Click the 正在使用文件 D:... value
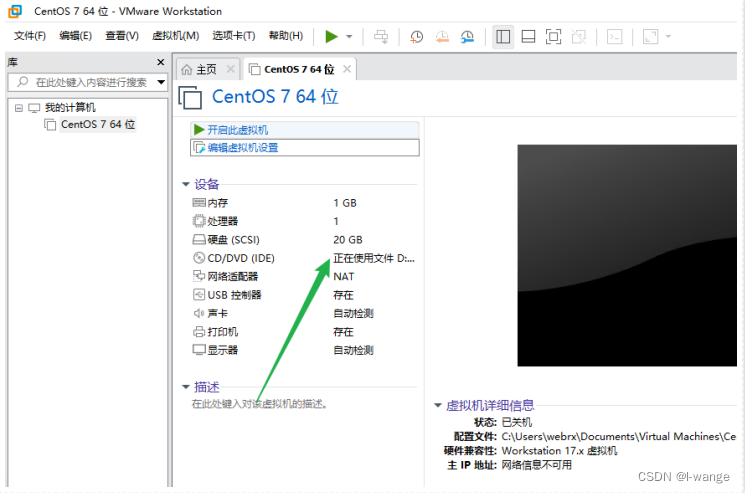Screen dimensions: 745x493 [374, 258]
